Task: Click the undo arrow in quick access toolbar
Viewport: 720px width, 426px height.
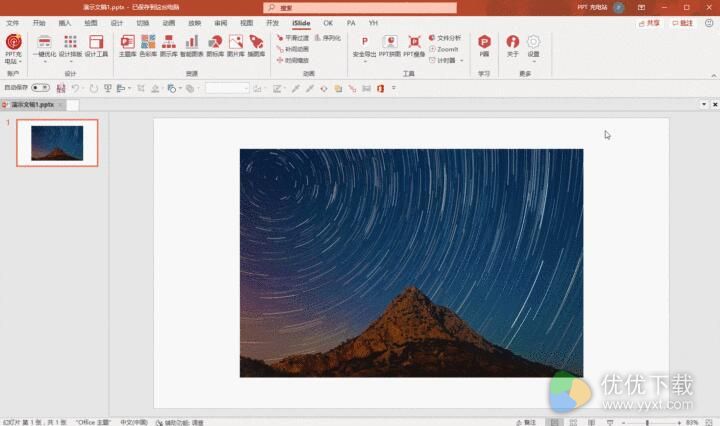Action: pos(75,88)
